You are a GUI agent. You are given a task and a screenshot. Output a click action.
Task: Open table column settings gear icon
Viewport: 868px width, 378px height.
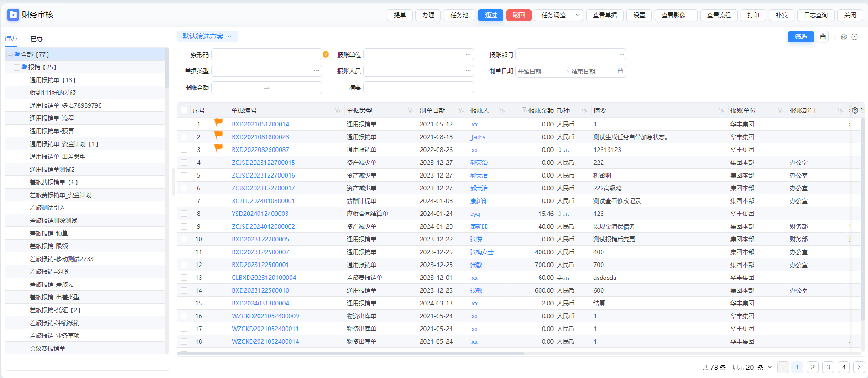point(855,110)
